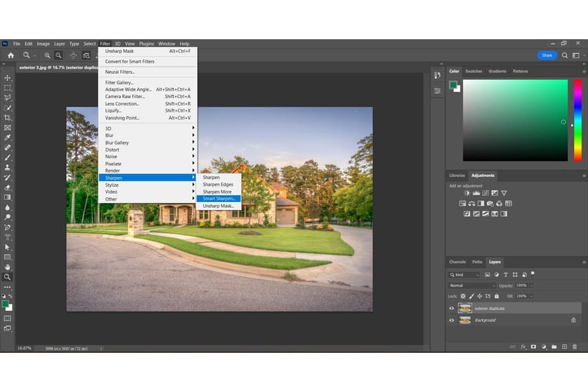Select the Path Selection tool
588x392 pixels.
[7, 247]
